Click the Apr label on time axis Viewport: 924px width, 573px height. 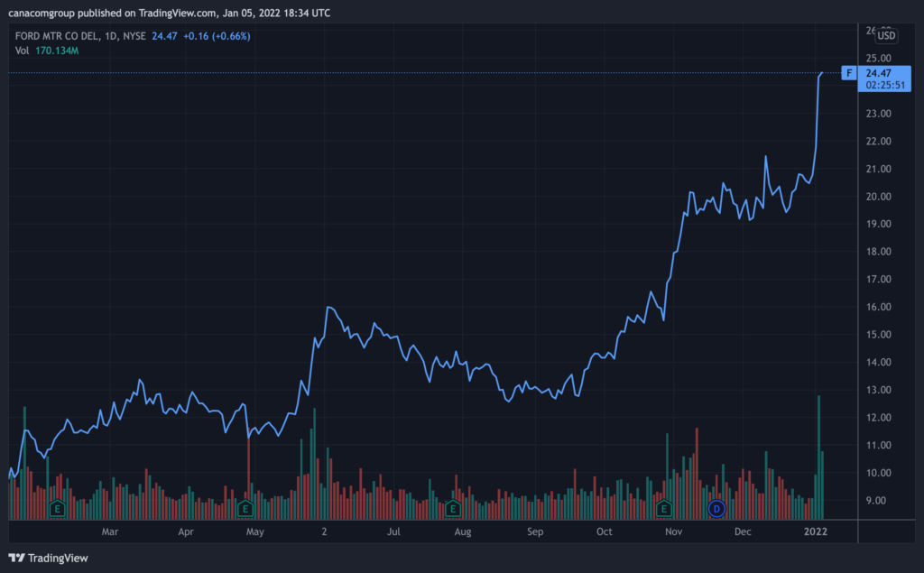[x=186, y=531]
